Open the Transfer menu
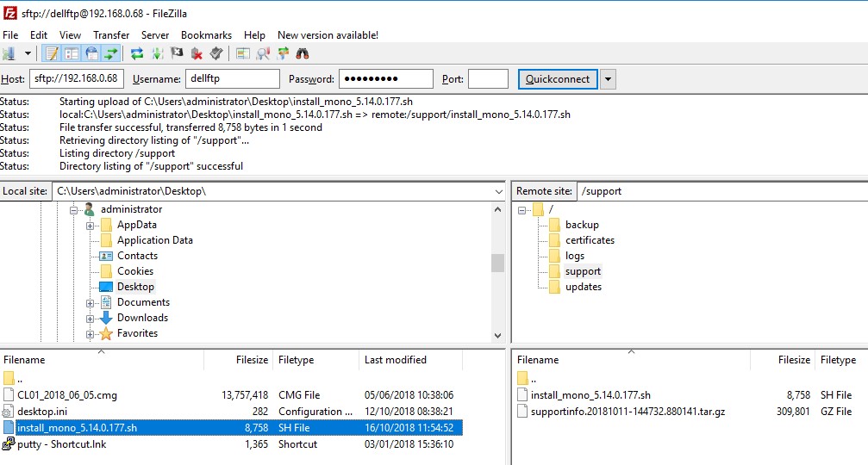This screenshot has height=465, width=868. click(111, 35)
